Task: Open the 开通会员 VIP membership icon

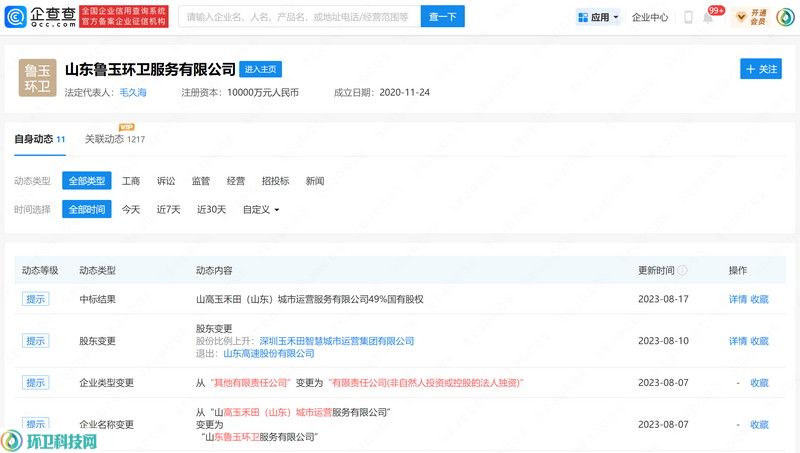Action: [752, 17]
